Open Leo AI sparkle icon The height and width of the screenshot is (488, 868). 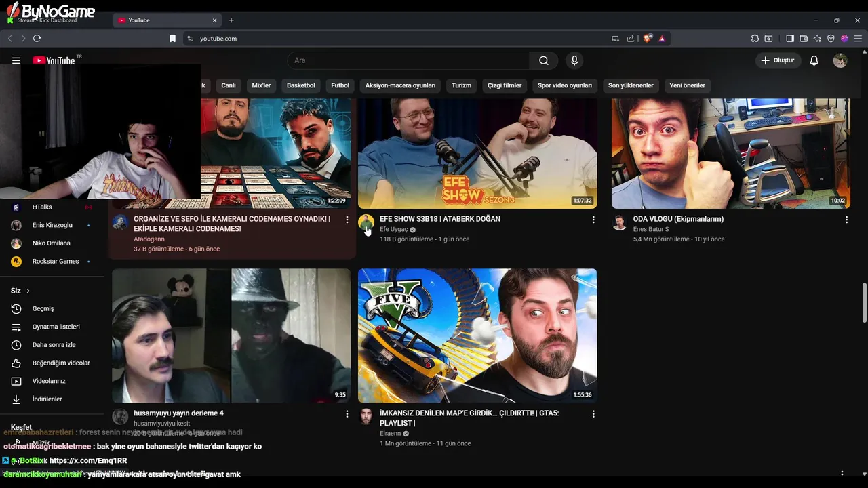click(817, 39)
